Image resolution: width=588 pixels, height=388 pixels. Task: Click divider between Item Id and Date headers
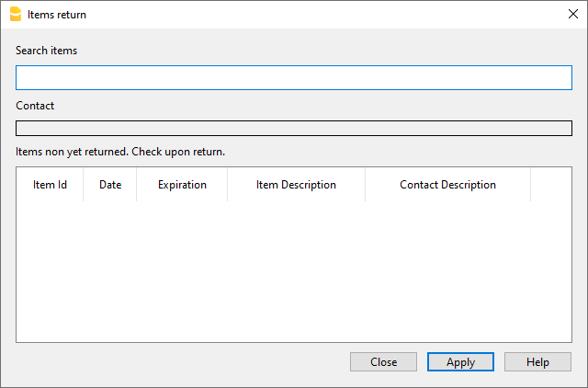[84, 185]
